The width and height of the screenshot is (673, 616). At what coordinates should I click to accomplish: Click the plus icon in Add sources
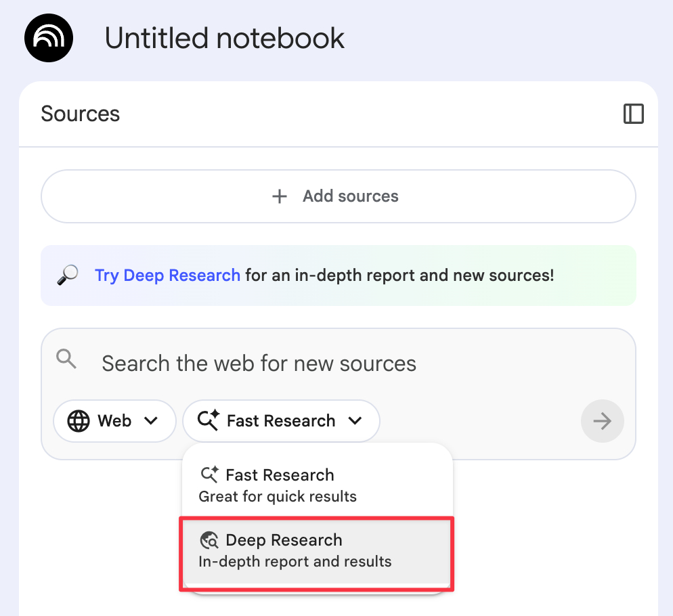click(x=279, y=196)
